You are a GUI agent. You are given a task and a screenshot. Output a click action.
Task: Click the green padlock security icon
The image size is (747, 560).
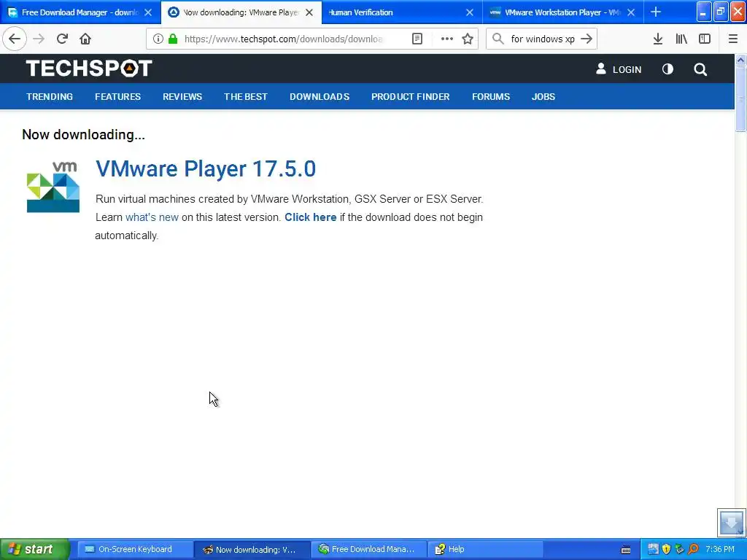click(173, 39)
